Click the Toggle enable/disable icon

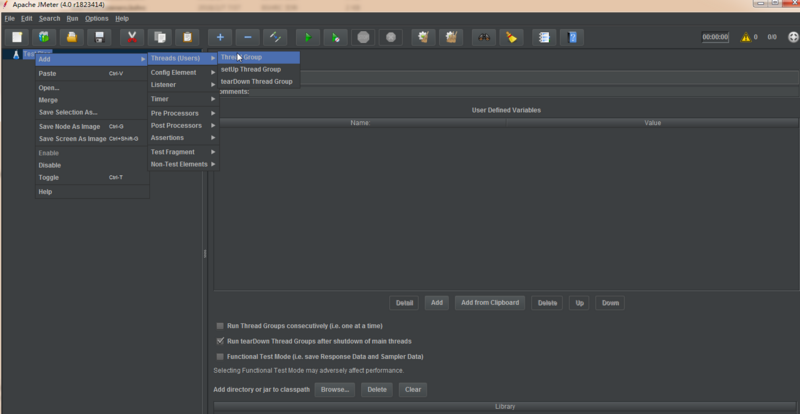click(275, 37)
